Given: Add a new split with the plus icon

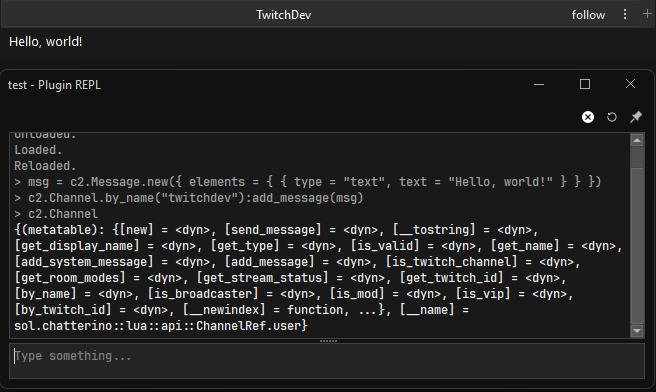Looking at the screenshot, I should [647, 14].
